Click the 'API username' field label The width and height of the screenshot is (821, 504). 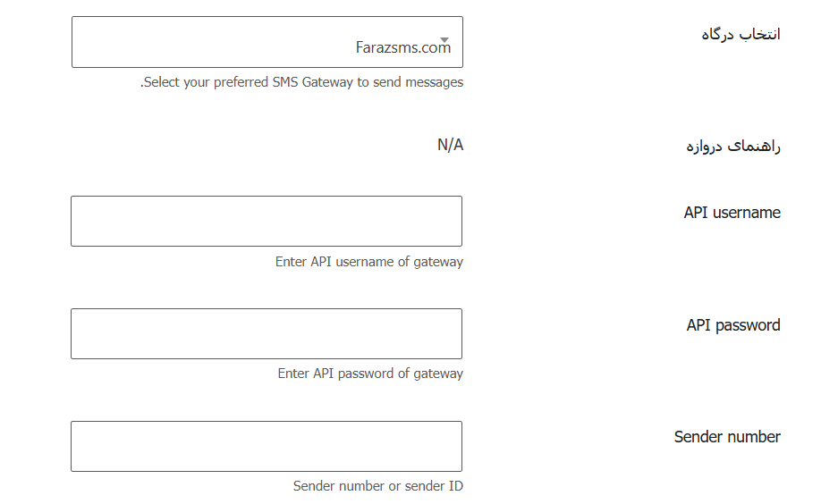(732, 213)
